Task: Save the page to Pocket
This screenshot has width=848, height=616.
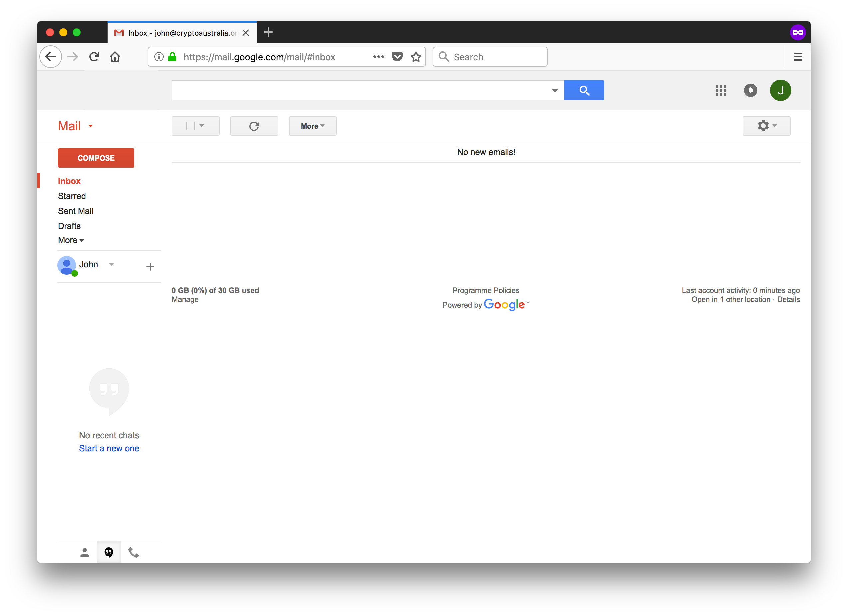Action: click(397, 57)
